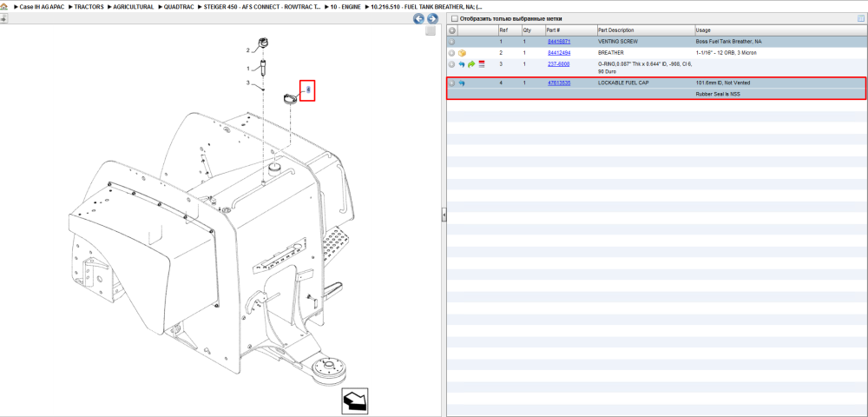Image resolution: width=868 pixels, height=417 pixels.
Task: Open part number link 84412494
Action: [x=558, y=53]
